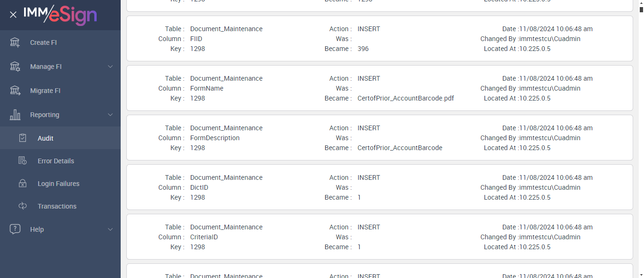Click the X close sidebar icon

click(x=13, y=15)
